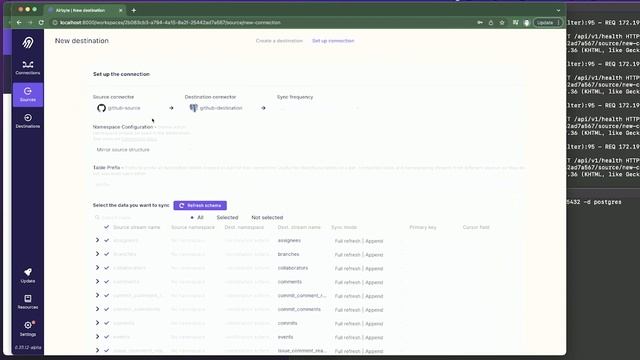This screenshot has height=360, width=640.
Task: Select the All streams filter radio
Action: coord(192,218)
